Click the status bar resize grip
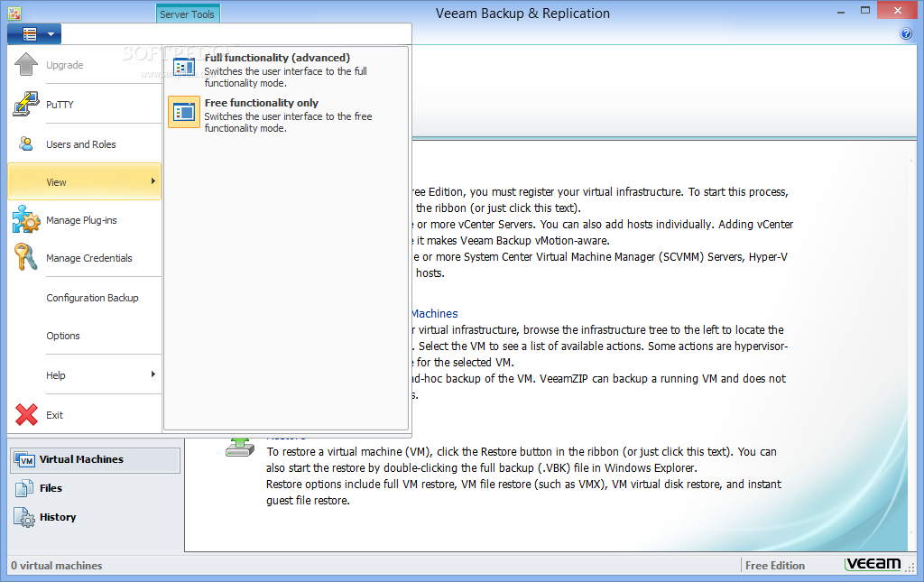The height and width of the screenshot is (582, 924). 910,568
